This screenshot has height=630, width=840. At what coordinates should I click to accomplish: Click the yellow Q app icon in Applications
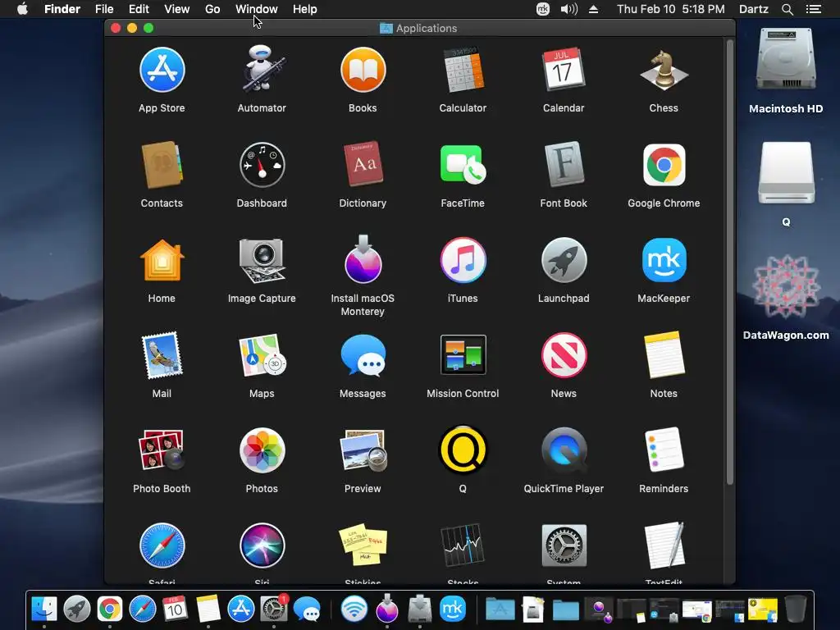tap(463, 450)
